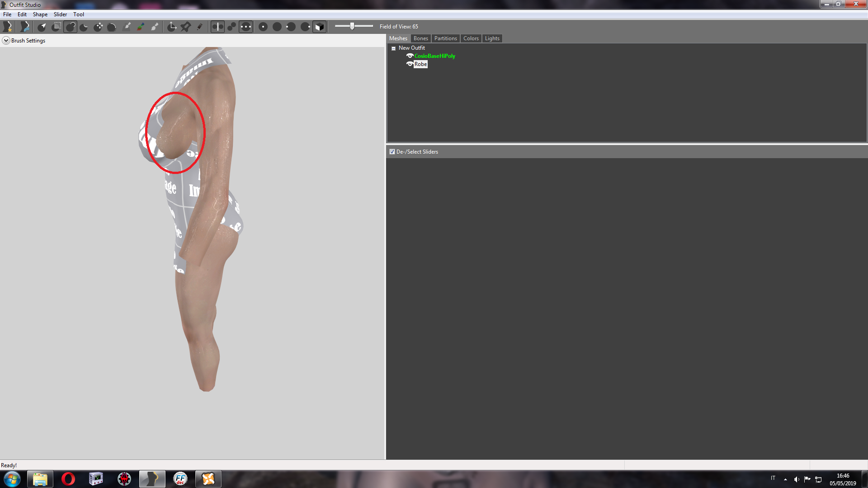
Task: Select the Move brush tool
Action: (98, 27)
